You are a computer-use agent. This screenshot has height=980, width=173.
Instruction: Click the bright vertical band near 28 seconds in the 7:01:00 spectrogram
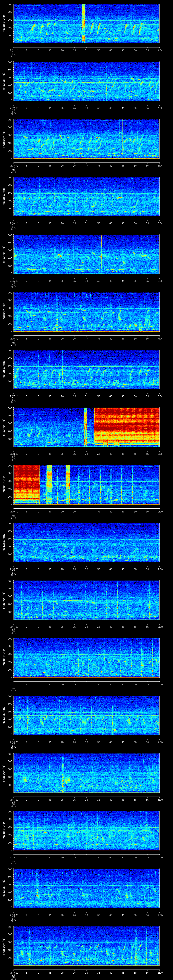pyautogui.click(x=84, y=23)
